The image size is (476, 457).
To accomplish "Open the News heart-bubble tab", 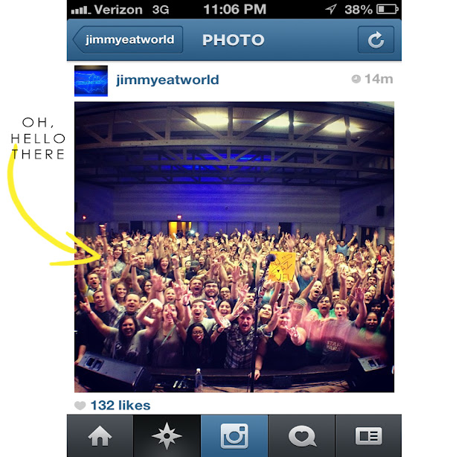I will pyautogui.click(x=302, y=436).
